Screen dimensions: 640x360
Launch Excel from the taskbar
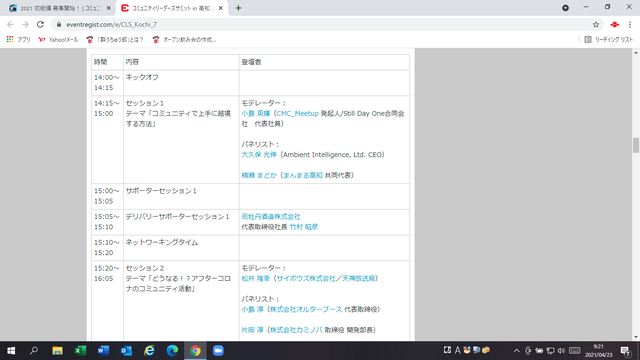[80, 351]
